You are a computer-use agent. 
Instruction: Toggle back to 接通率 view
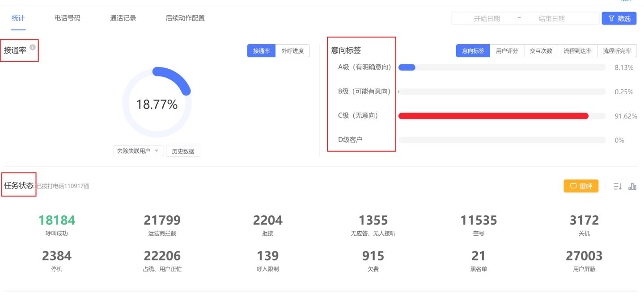[261, 51]
